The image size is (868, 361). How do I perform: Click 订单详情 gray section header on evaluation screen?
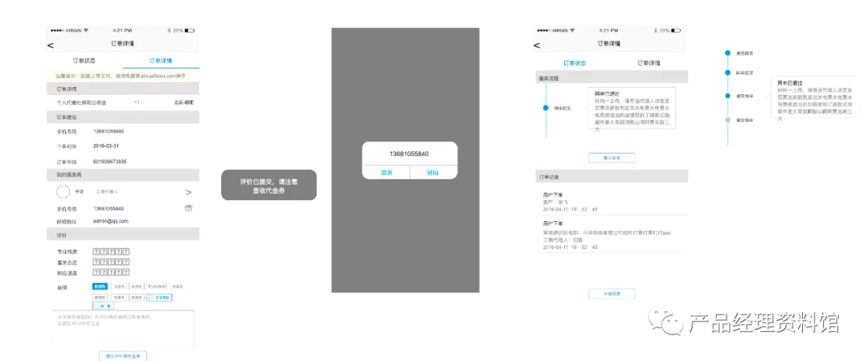(x=123, y=88)
